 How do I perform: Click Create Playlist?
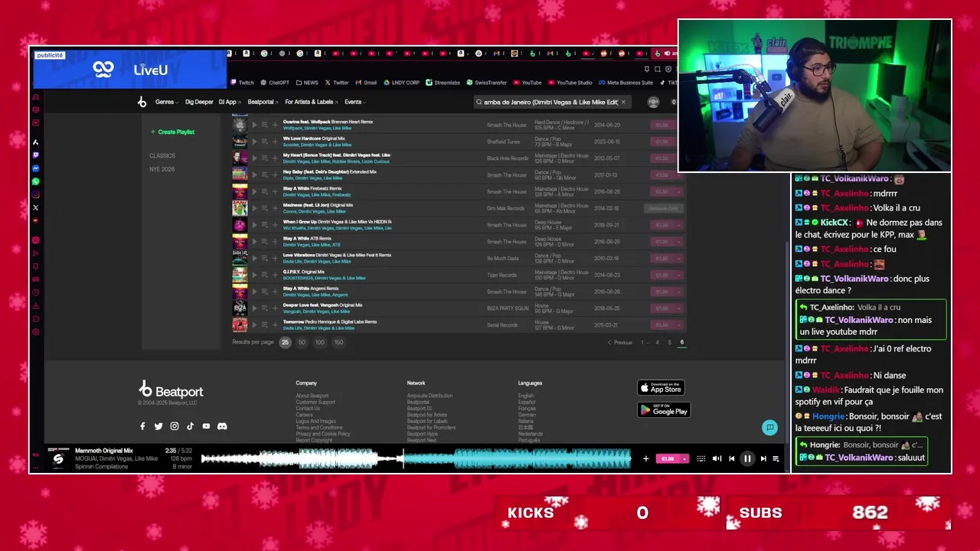tap(172, 132)
